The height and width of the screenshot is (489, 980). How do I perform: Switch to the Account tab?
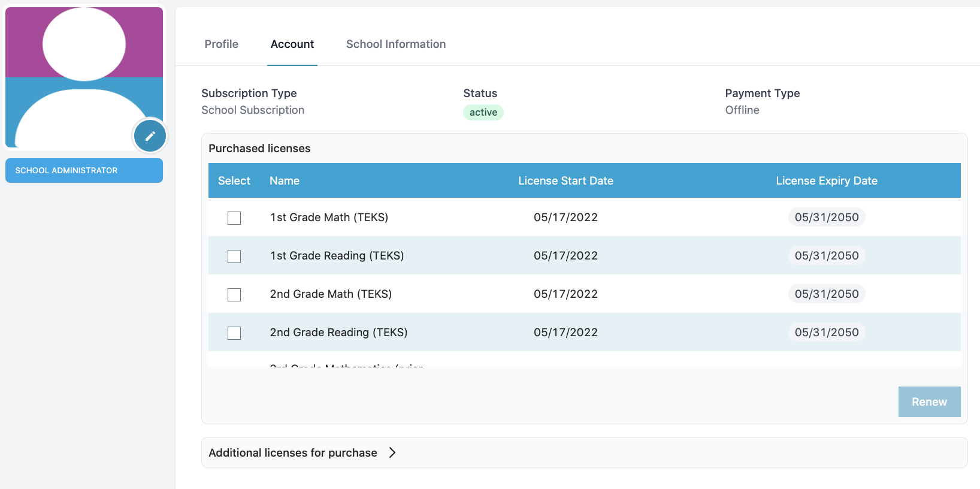pos(292,44)
